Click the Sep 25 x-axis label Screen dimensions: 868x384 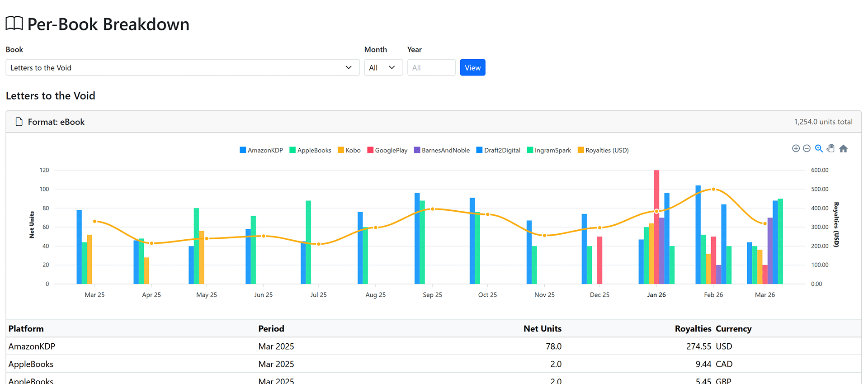pyautogui.click(x=433, y=295)
